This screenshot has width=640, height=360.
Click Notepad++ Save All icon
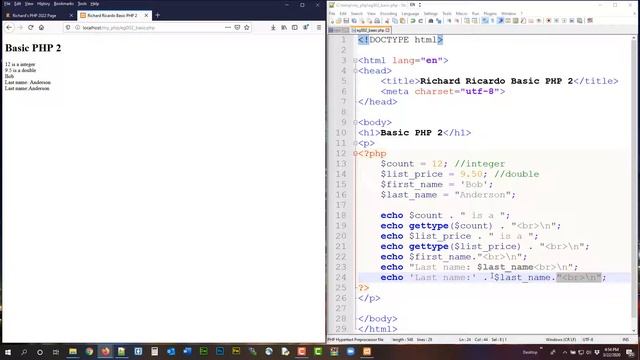[x=354, y=20]
